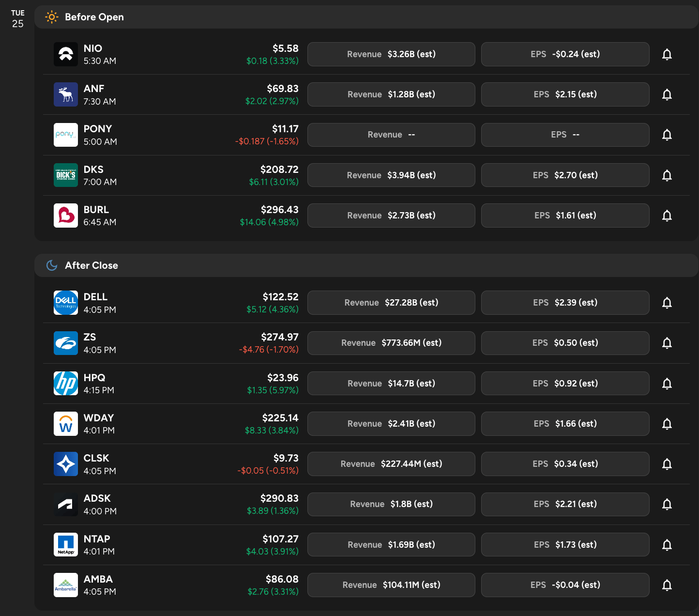Toggle the HPQ alert bell
699x616 pixels.
667,384
